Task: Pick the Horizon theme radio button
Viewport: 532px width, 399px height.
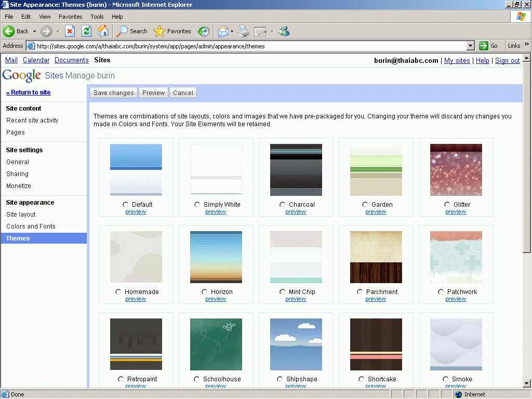Action: 205,292
